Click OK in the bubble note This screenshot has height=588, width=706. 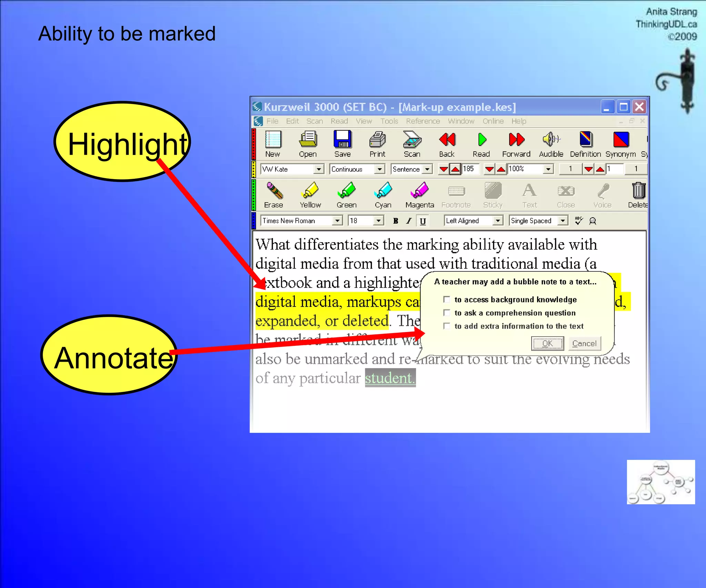(x=548, y=343)
